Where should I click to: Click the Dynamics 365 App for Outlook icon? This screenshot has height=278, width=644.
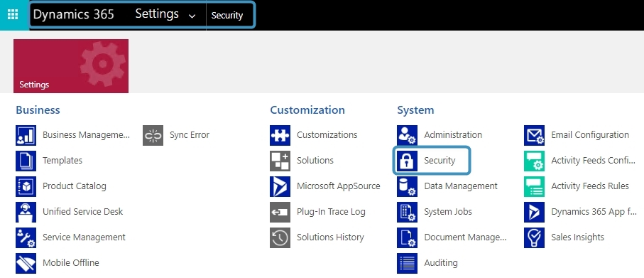[x=535, y=212]
